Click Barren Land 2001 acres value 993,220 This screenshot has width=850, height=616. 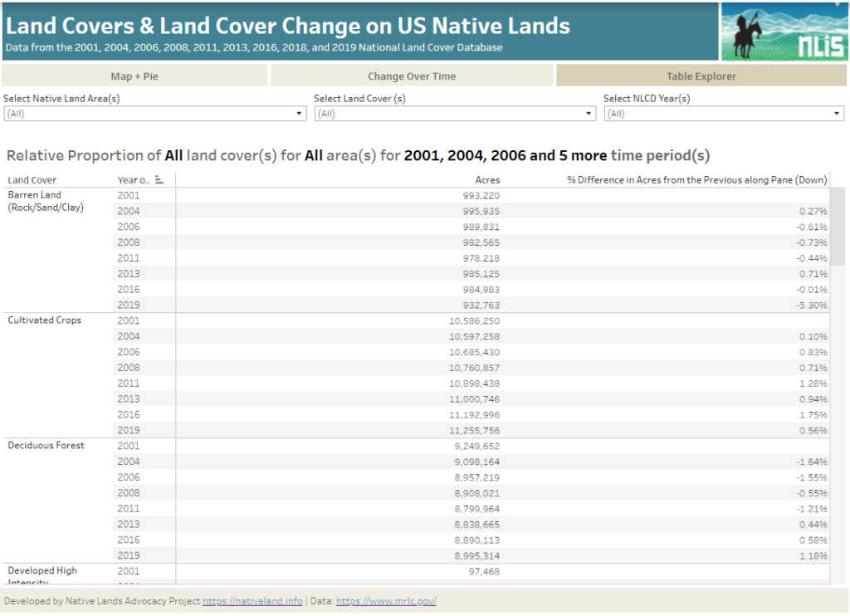pyautogui.click(x=481, y=196)
